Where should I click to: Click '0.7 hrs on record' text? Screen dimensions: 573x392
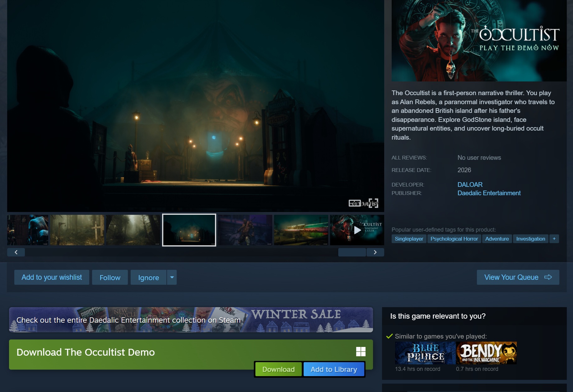(x=477, y=369)
